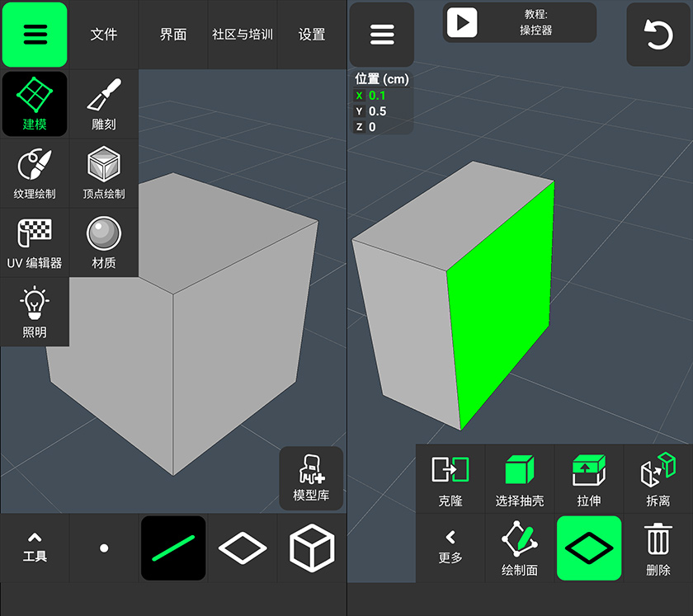Screen dimensions: 693x616
Task: Toggle the highlighted green face mode button
Action: [x=589, y=548]
